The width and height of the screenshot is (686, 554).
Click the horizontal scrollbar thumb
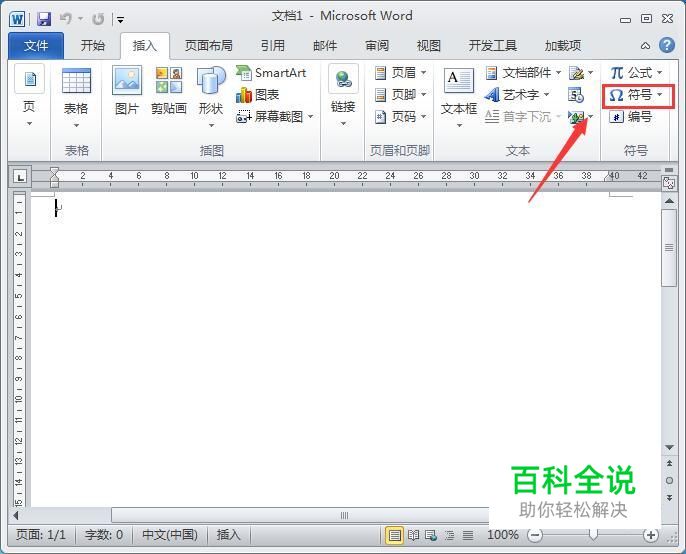(300, 515)
